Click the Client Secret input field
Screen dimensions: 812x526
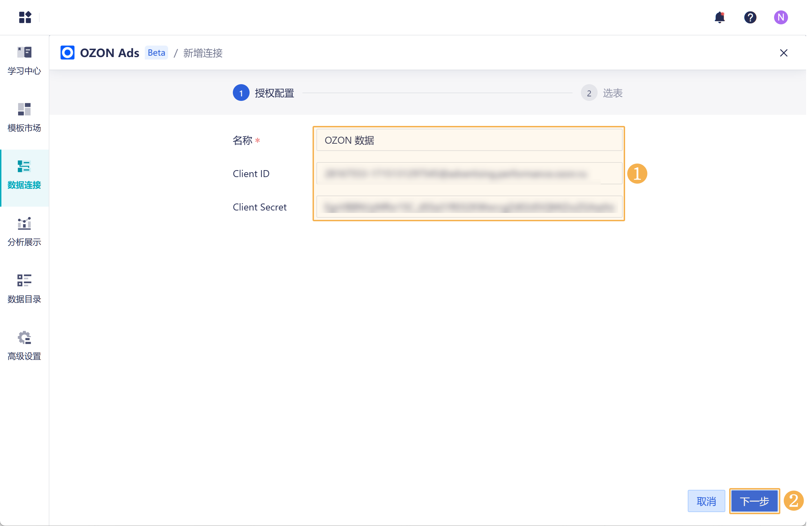pos(469,207)
